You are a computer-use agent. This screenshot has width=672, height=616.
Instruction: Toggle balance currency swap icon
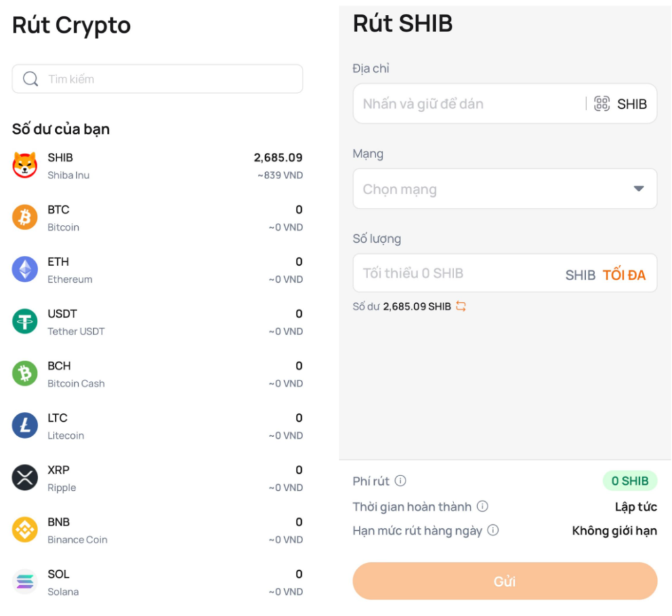pyautogui.click(x=461, y=306)
